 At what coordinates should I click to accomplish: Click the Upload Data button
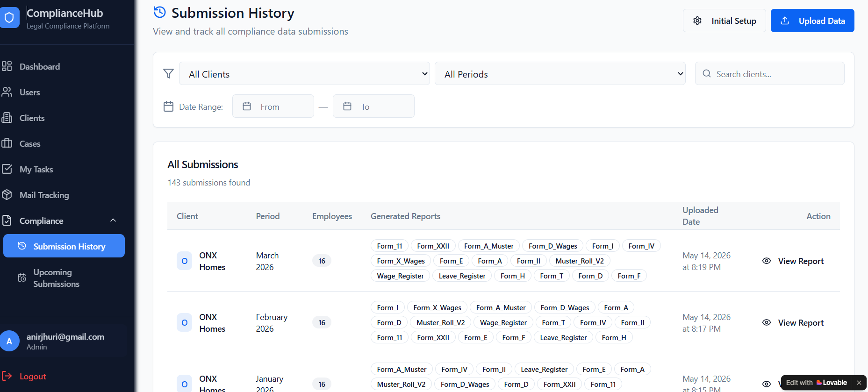click(x=812, y=21)
